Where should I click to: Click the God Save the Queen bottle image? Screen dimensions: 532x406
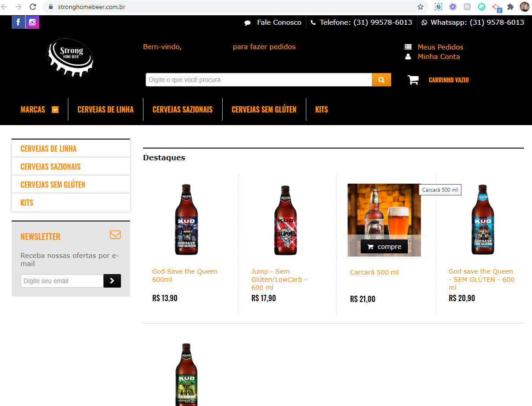[x=186, y=220]
